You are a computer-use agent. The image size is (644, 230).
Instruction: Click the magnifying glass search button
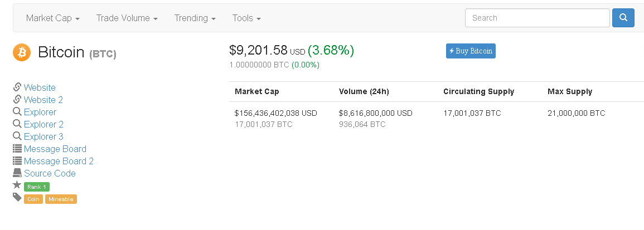tap(623, 18)
